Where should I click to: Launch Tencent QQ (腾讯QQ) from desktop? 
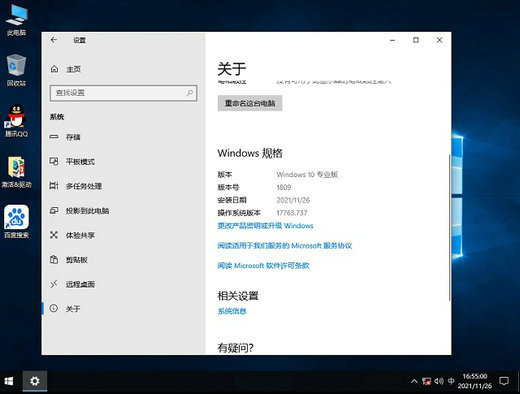(x=16, y=121)
